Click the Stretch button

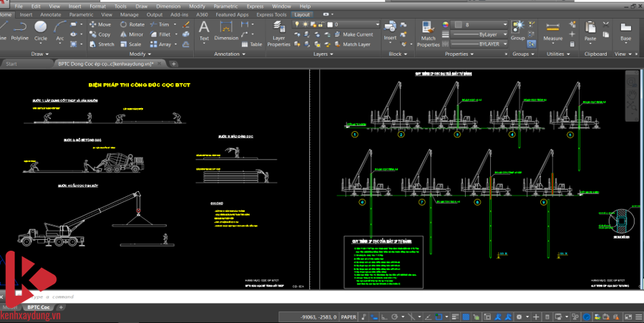101,44
